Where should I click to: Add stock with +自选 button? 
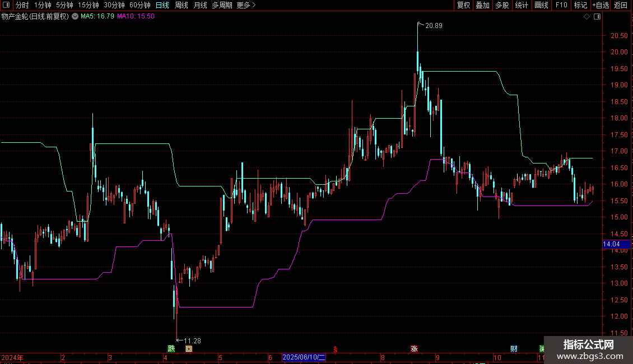click(x=601, y=5)
